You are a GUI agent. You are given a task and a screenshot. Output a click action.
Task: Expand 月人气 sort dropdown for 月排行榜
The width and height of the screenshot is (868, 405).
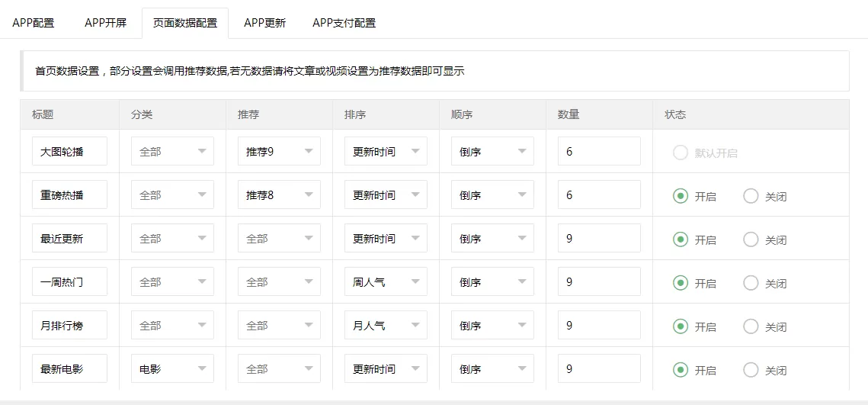point(386,326)
